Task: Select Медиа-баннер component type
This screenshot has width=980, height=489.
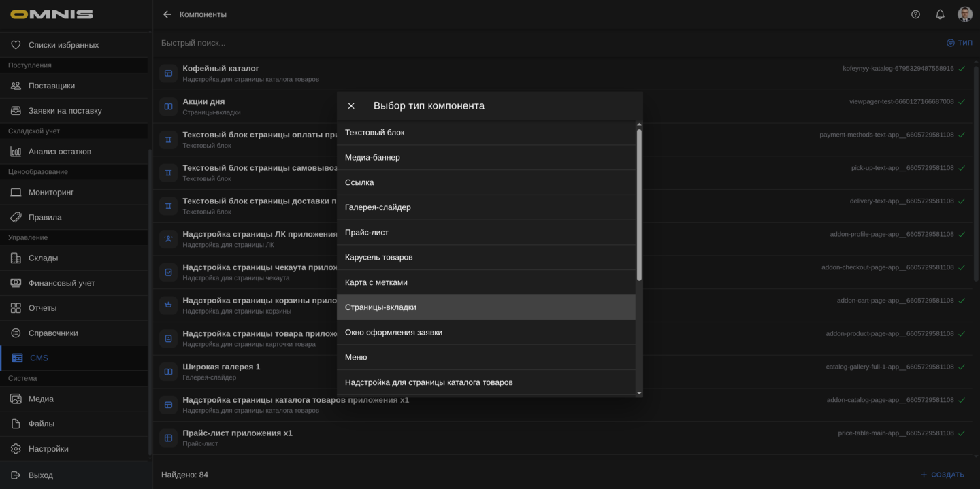Action: [486, 157]
